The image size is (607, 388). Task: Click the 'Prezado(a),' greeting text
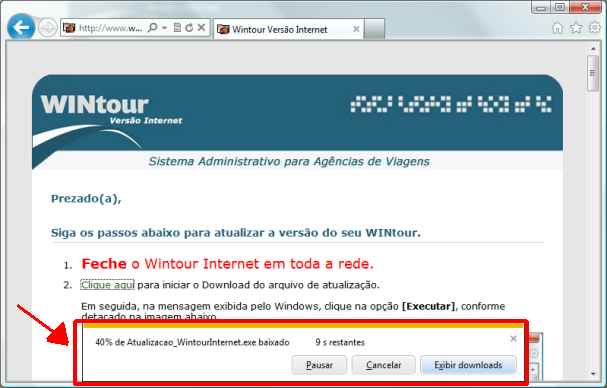pos(86,199)
